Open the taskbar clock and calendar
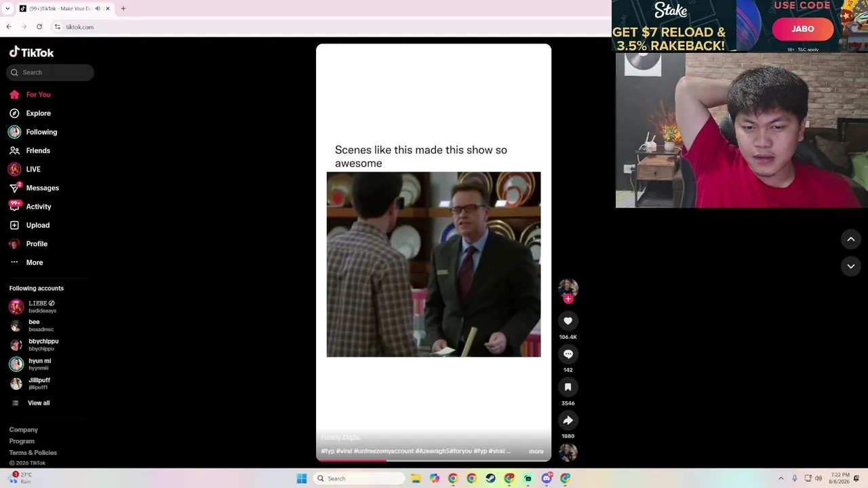Screen dimensions: 868x488 (x=840, y=479)
